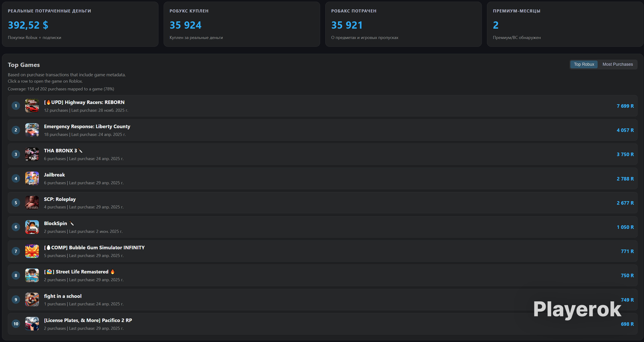Click the Jailbreak game icon
The height and width of the screenshot is (342, 644).
click(32, 179)
